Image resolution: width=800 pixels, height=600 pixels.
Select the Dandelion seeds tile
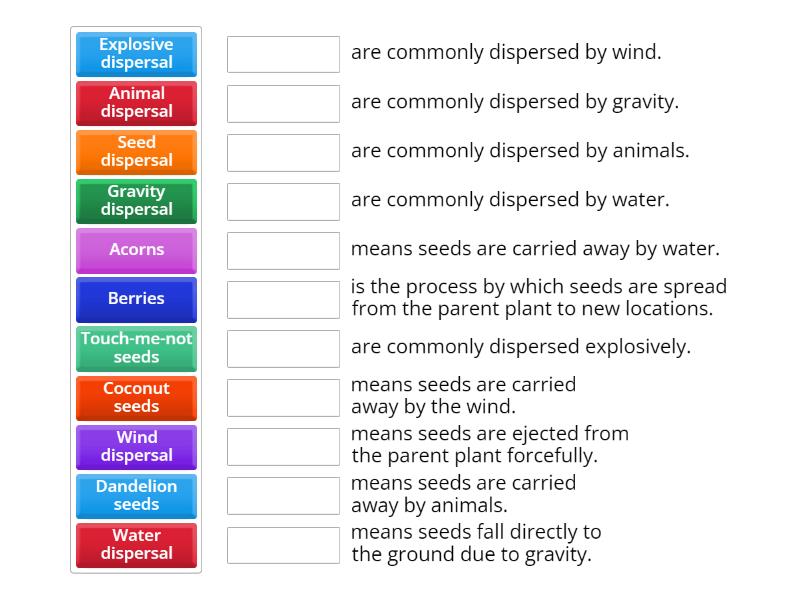point(136,495)
